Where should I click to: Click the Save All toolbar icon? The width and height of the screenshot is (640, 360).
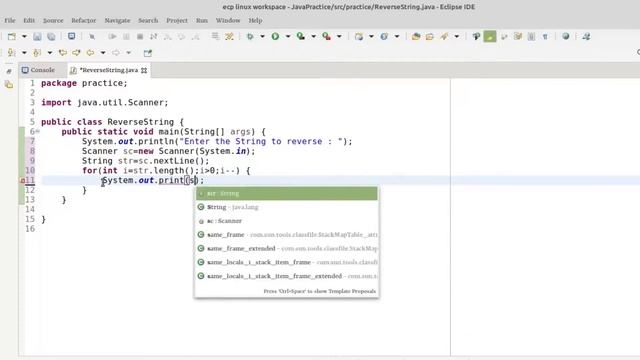coord(51,37)
